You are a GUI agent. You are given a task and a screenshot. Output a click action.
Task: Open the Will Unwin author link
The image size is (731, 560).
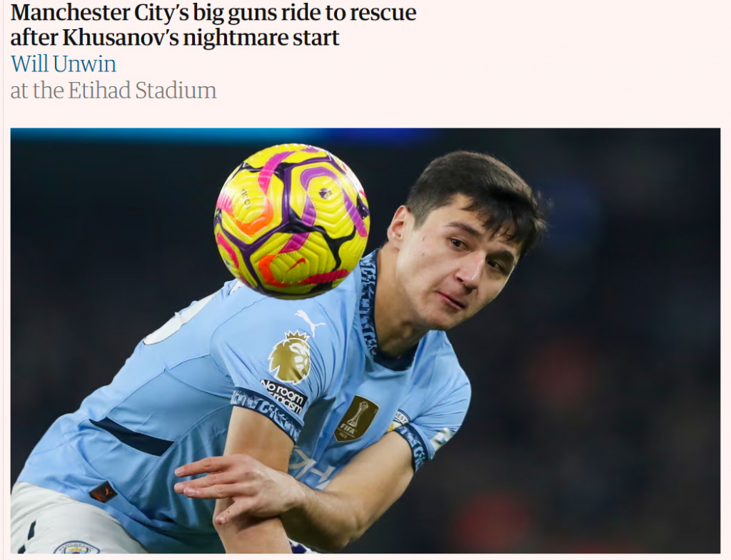click(x=64, y=63)
